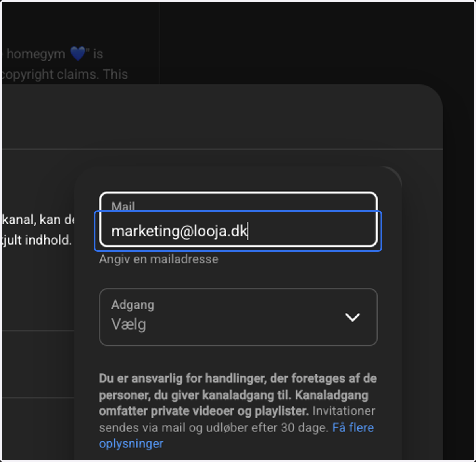Click the chevron arrow in Adgang box

pos(352,317)
